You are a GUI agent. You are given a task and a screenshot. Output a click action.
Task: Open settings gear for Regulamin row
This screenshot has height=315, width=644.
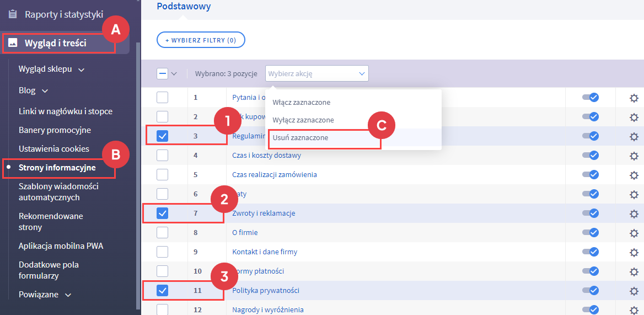(x=634, y=136)
